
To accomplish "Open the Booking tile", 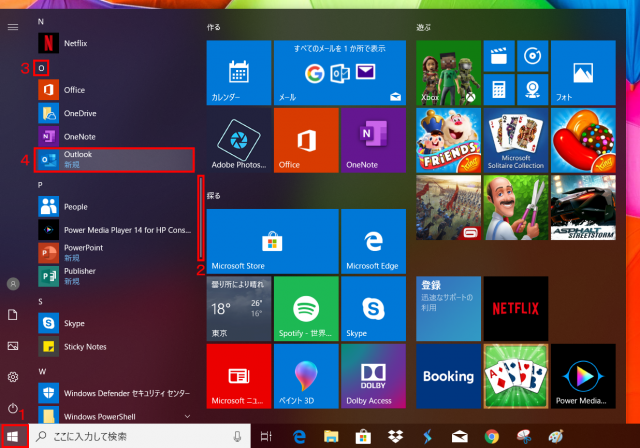I will 448,376.
